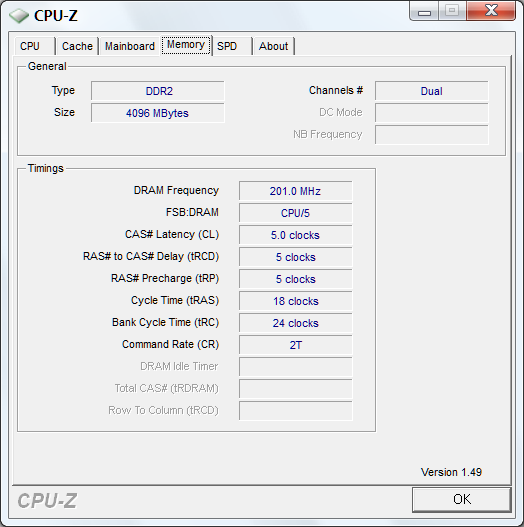
Task: Click the tRCD 5 clocks value
Action: (x=295, y=257)
